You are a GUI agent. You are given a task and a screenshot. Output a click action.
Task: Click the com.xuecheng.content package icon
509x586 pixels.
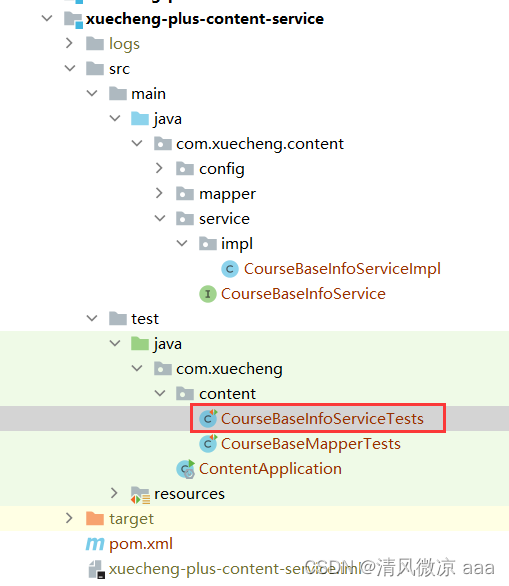pos(163,144)
